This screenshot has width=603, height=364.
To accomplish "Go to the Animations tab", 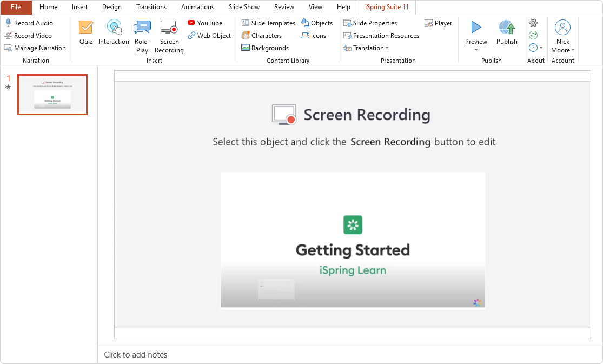I will tap(198, 7).
